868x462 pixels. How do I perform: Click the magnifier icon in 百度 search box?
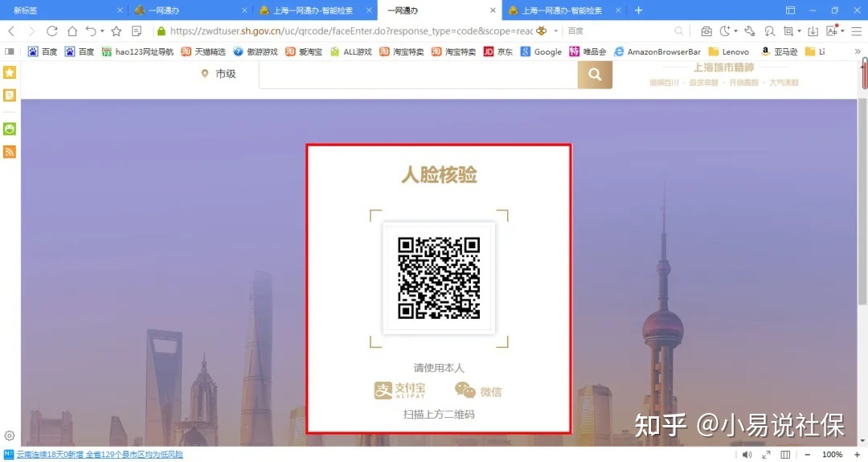click(x=678, y=31)
